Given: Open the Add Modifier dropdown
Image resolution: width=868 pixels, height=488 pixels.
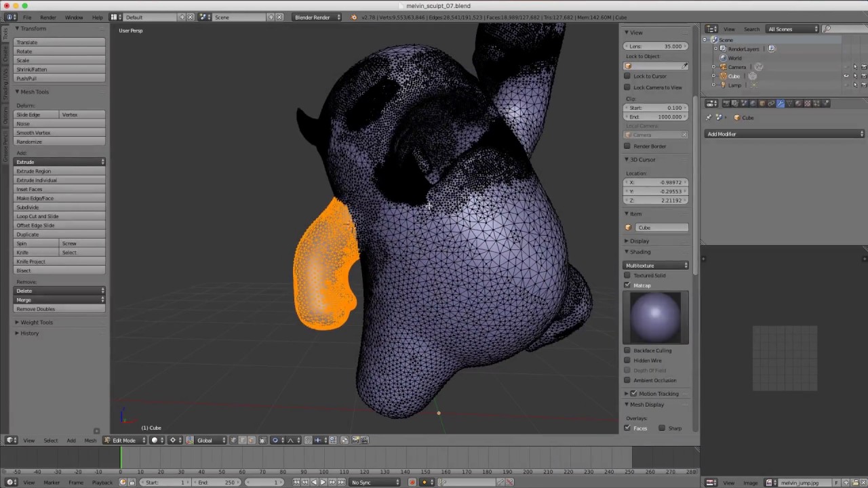Looking at the screenshot, I should click(785, 134).
